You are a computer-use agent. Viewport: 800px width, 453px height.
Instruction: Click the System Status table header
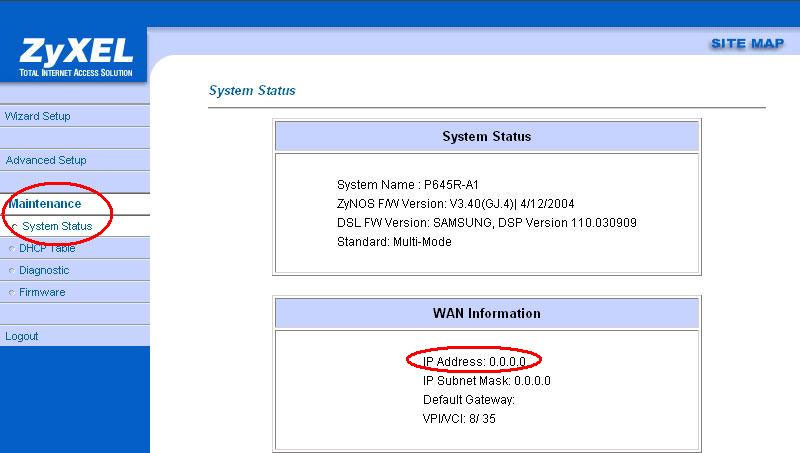(x=486, y=137)
